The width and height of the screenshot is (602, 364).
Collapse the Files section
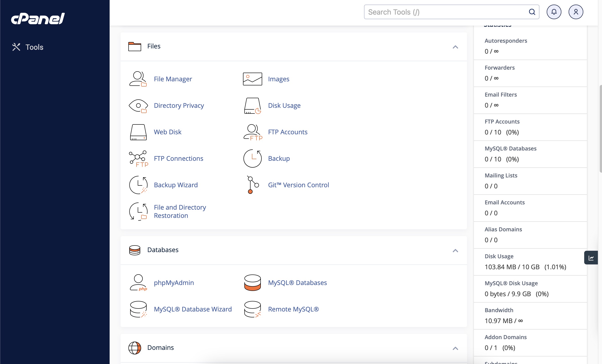[x=455, y=47]
